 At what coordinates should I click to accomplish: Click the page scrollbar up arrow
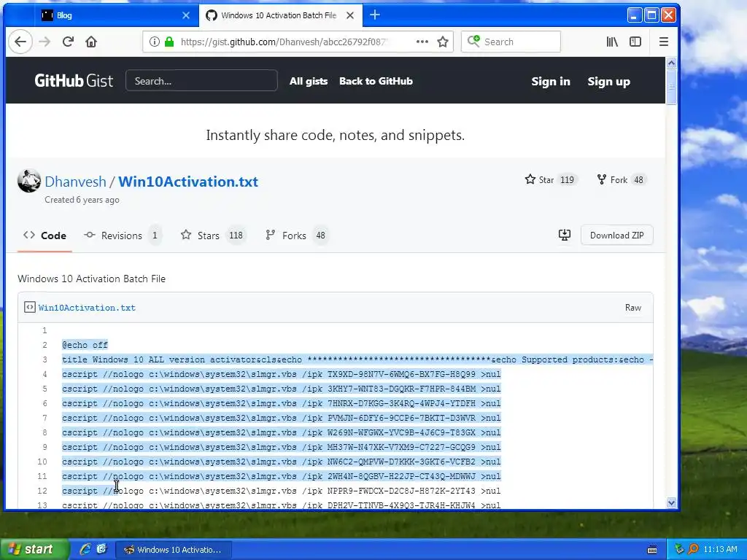click(x=671, y=63)
